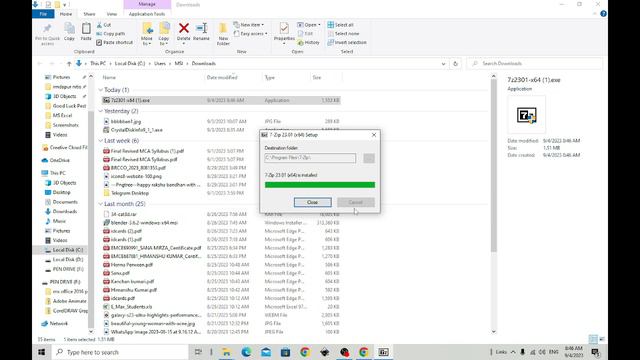Open the 7-Zip preview thumbnail icon
The image size is (640, 360).
pyautogui.click(x=527, y=115)
